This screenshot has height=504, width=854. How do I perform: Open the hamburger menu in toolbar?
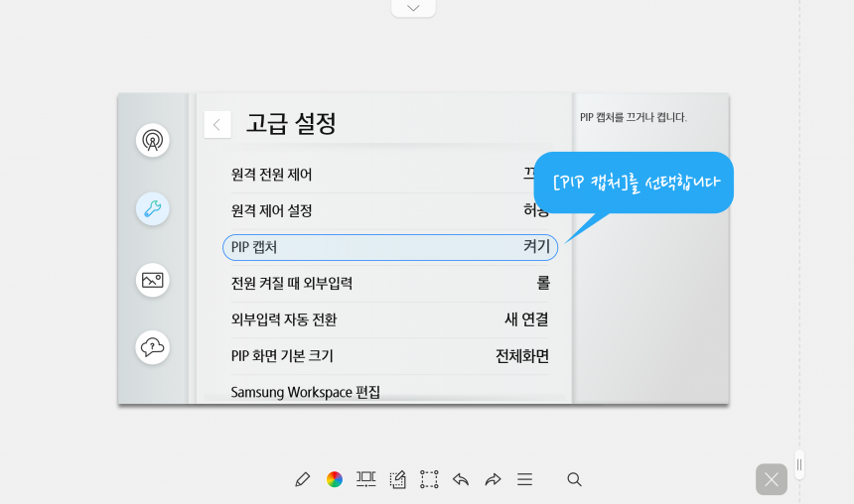(x=525, y=479)
